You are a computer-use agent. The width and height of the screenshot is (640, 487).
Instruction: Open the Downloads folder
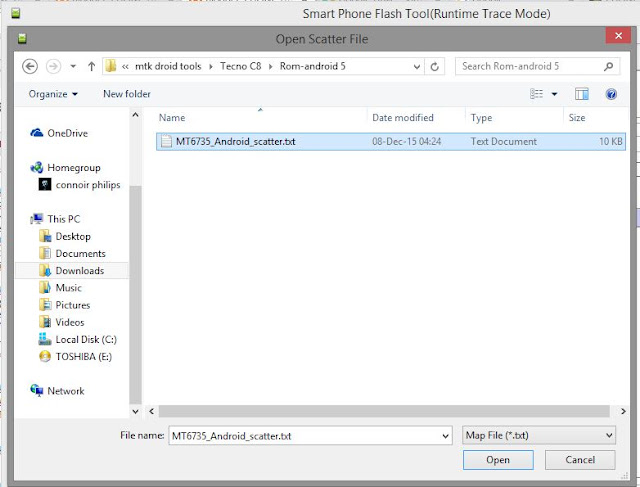[80, 271]
